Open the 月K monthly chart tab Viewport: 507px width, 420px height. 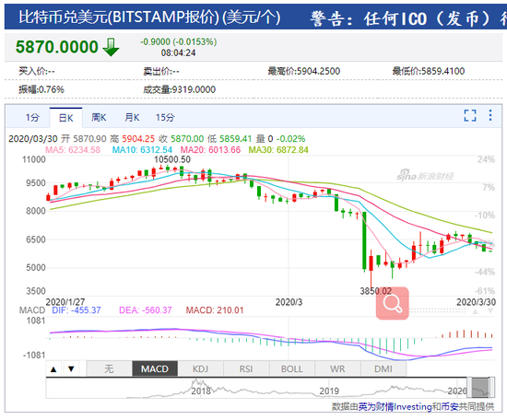[x=132, y=117]
